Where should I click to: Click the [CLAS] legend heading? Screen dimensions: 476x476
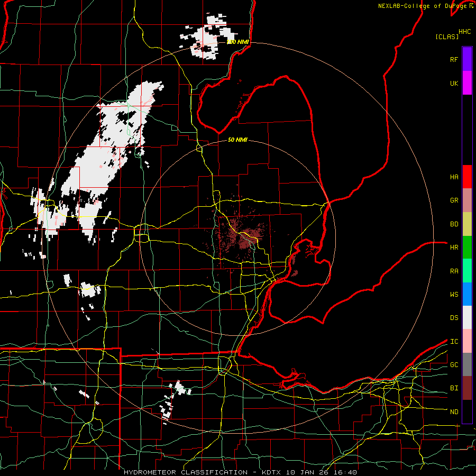[x=447, y=36]
